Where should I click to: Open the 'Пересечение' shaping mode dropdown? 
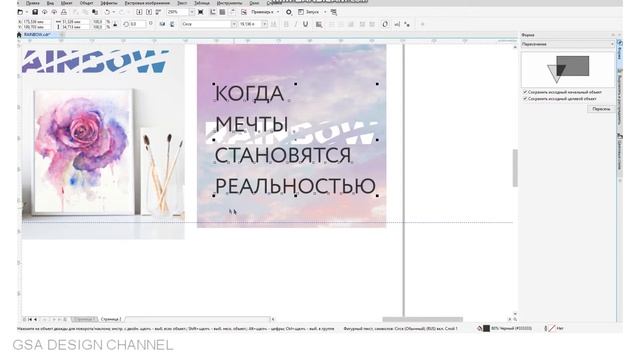567,44
